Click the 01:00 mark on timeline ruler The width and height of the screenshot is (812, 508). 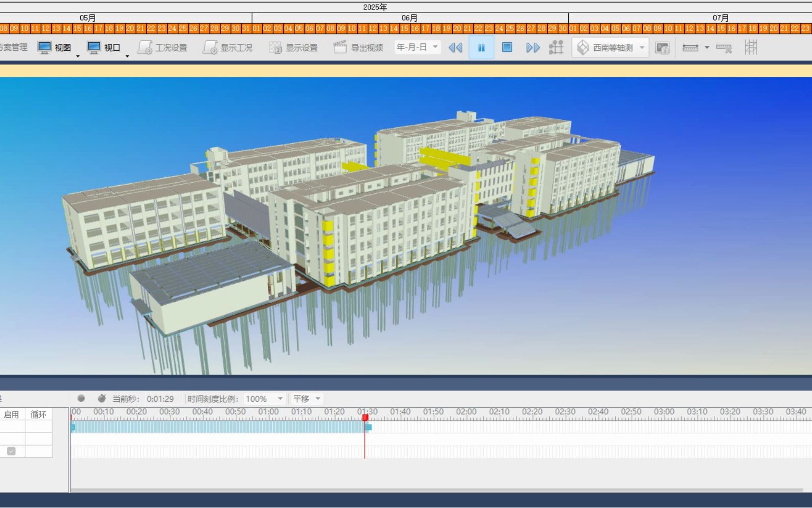pos(269,412)
